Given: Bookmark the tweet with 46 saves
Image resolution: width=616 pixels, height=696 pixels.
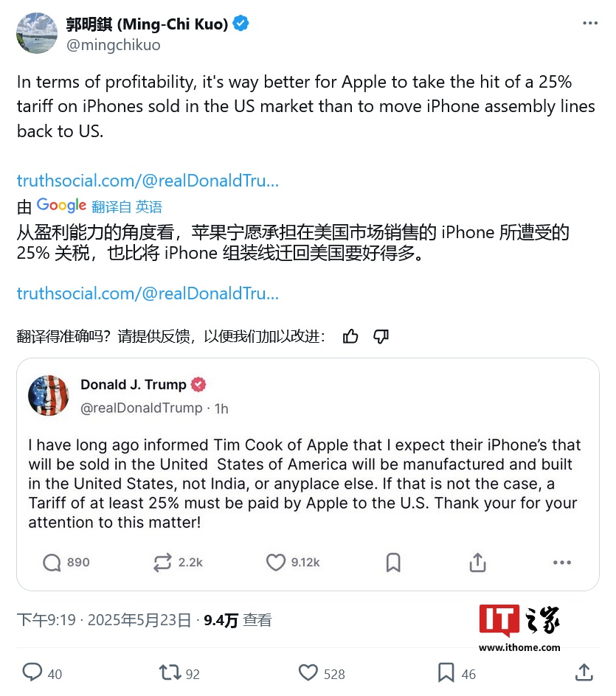Looking at the screenshot, I should pyautogui.click(x=446, y=672).
